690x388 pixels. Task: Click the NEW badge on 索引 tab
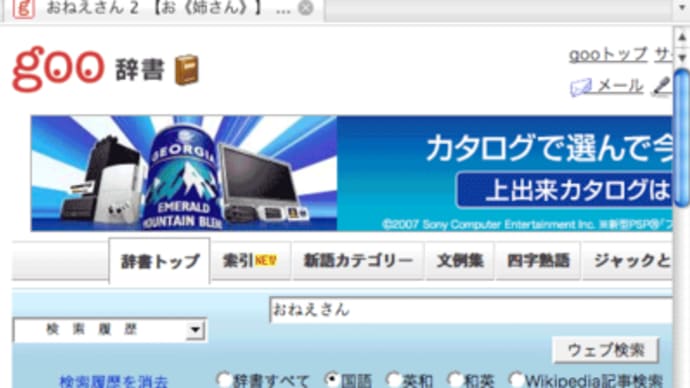click(266, 260)
